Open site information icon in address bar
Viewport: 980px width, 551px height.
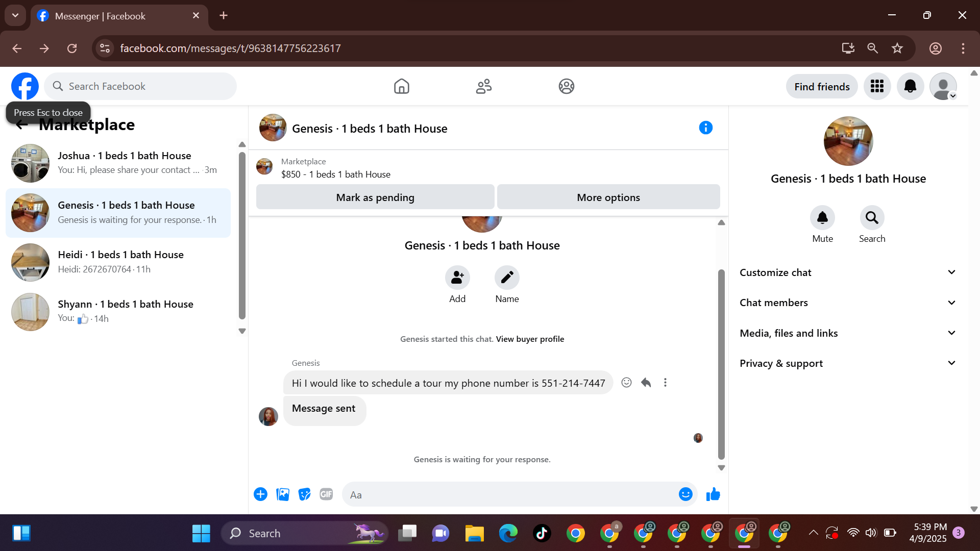coord(105,48)
